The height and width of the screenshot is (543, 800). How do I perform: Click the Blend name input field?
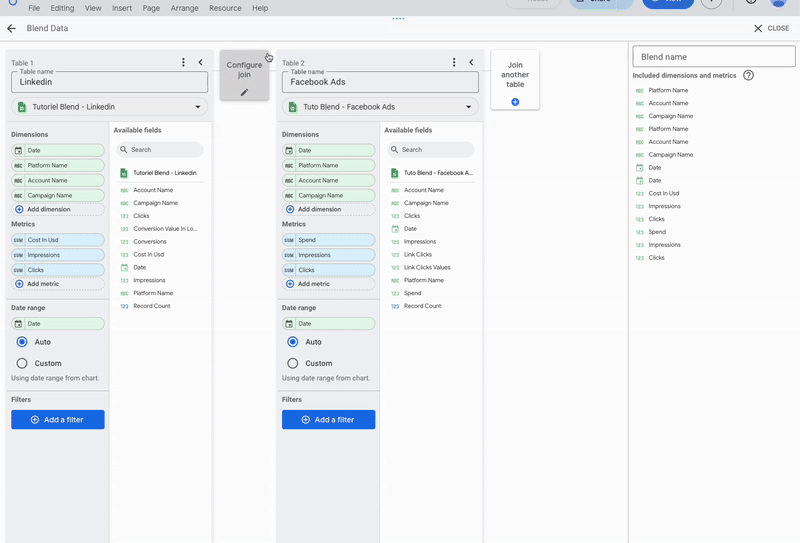[x=714, y=57]
